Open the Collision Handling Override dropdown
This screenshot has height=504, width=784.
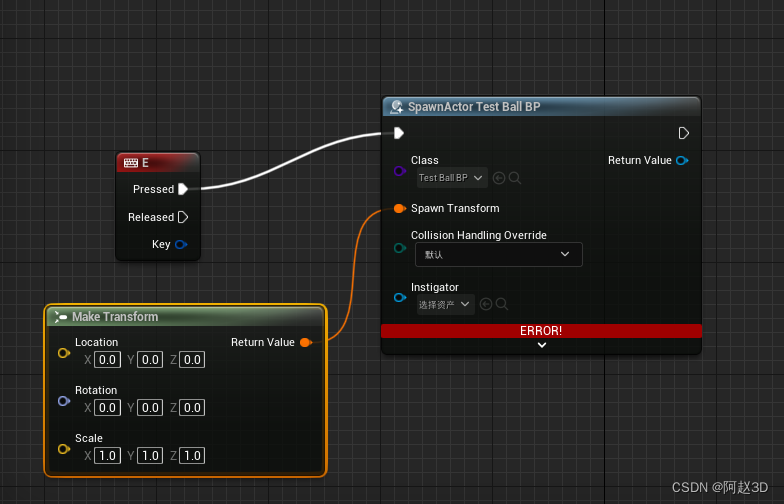click(498, 254)
